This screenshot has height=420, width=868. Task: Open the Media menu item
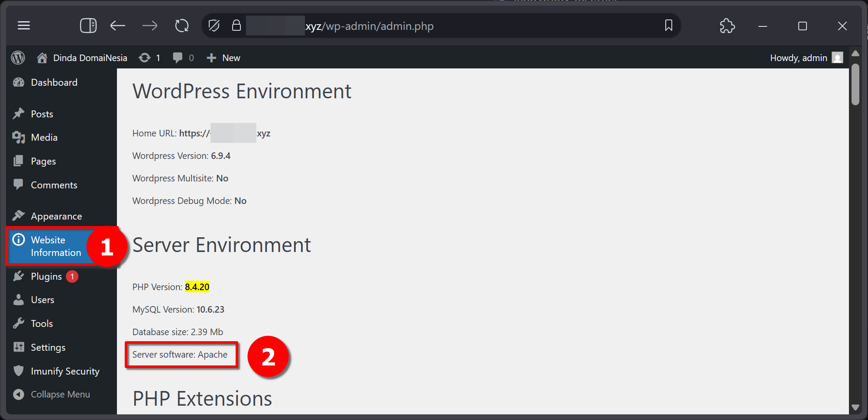pos(44,137)
